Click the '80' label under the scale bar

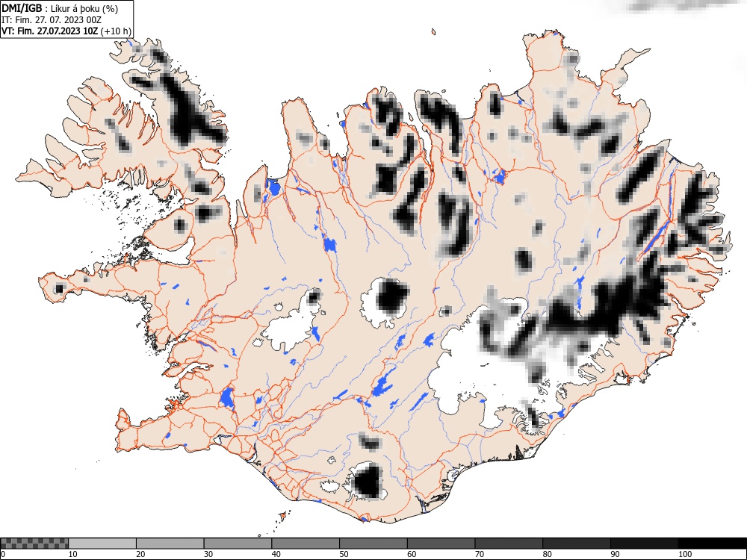click(x=547, y=554)
